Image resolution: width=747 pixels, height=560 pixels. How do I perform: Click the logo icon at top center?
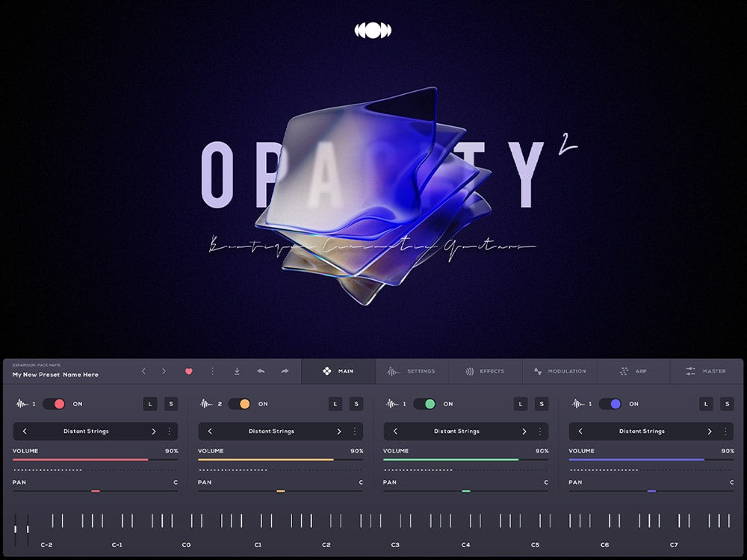click(373, 31)
